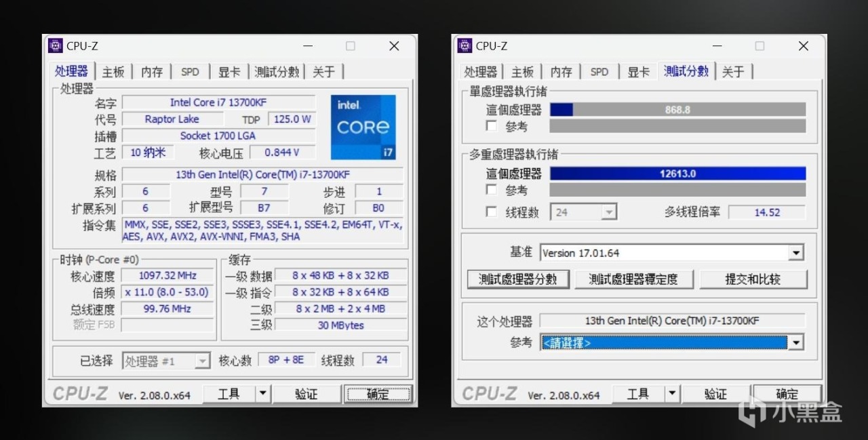
Task: Click single-thread 參考 reference bar
Action: 677,126
